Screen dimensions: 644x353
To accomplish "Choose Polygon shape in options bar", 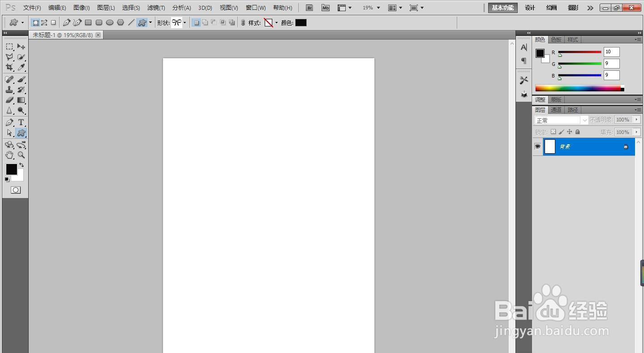I will pyautogui.click(x=120, y=22).
